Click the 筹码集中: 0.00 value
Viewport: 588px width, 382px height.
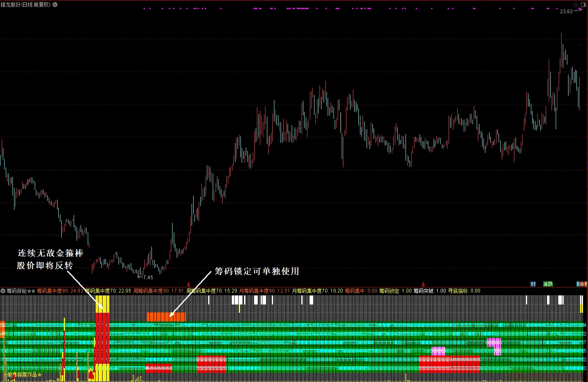(361, 291)
